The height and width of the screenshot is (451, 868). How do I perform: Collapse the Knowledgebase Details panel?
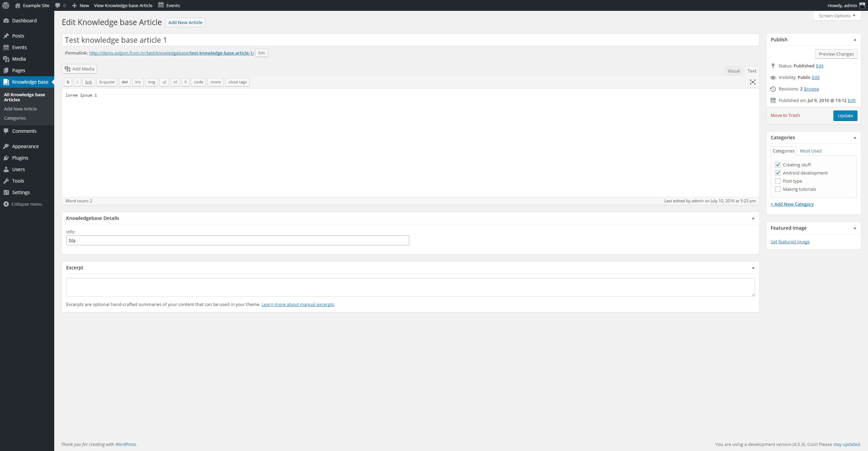point(753,218)
